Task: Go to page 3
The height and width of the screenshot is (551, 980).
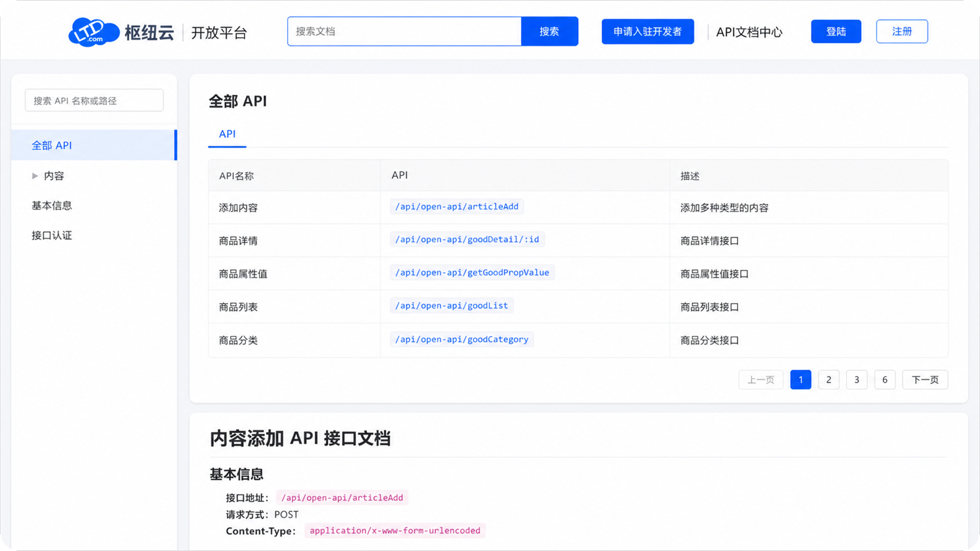Action: (857, 380)
